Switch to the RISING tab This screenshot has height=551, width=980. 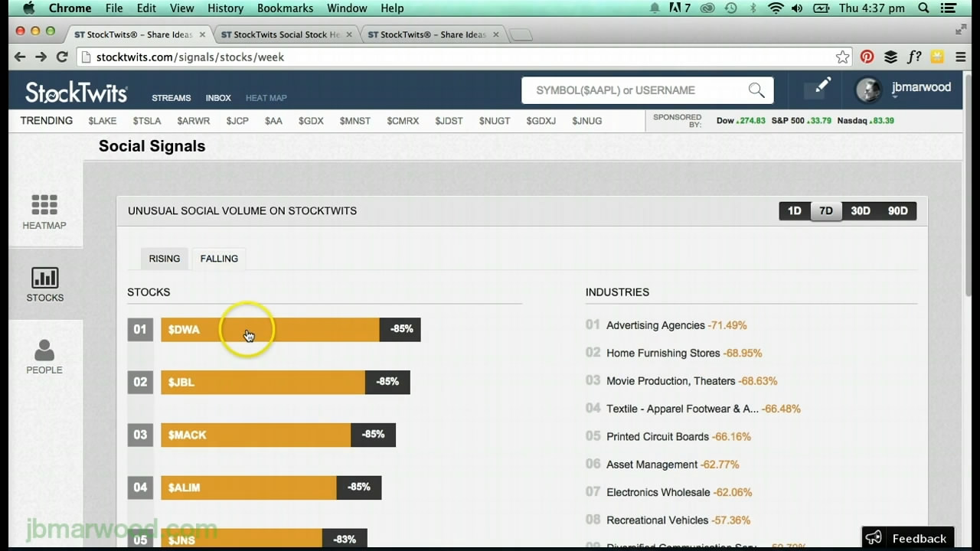tap(165, 259)
